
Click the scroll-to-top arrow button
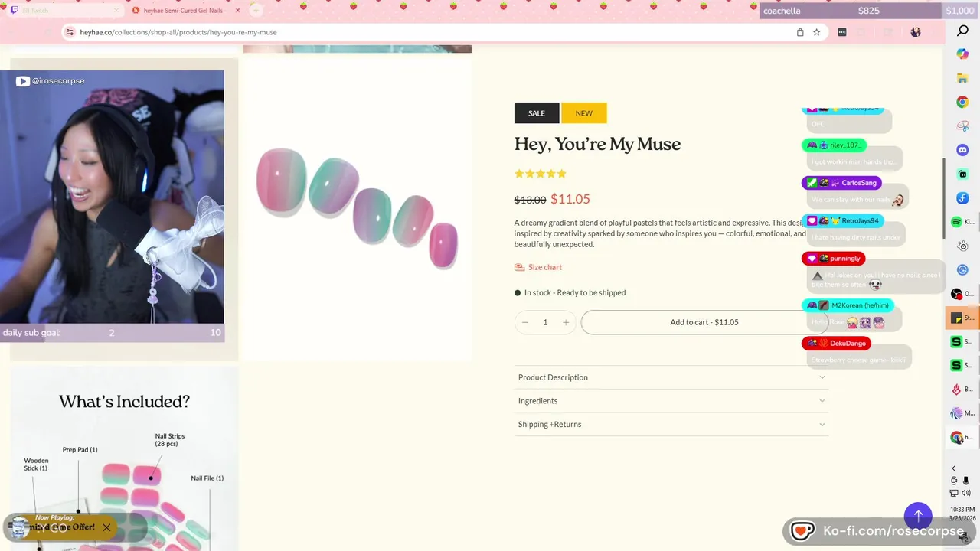tap(918, 516)
